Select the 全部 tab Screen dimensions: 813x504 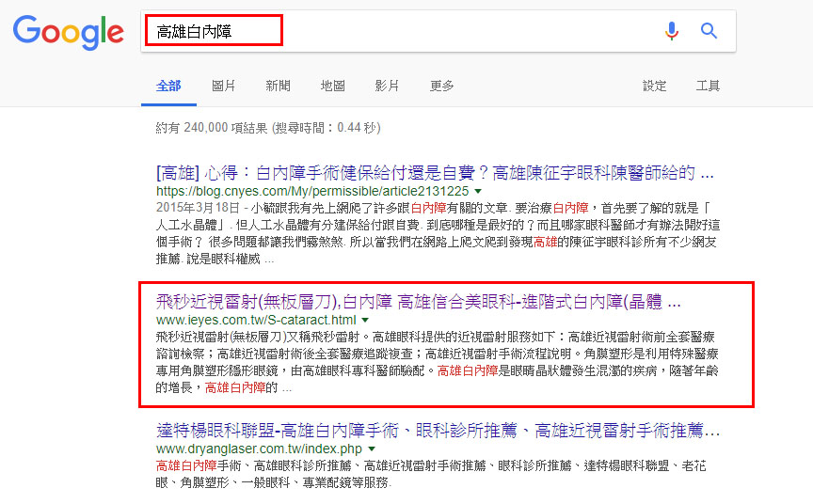tap(168, 86)
